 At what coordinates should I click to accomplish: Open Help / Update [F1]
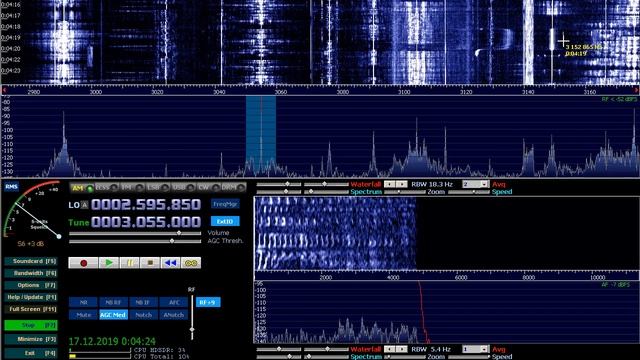pyautogui.click(x=31, y=297)
